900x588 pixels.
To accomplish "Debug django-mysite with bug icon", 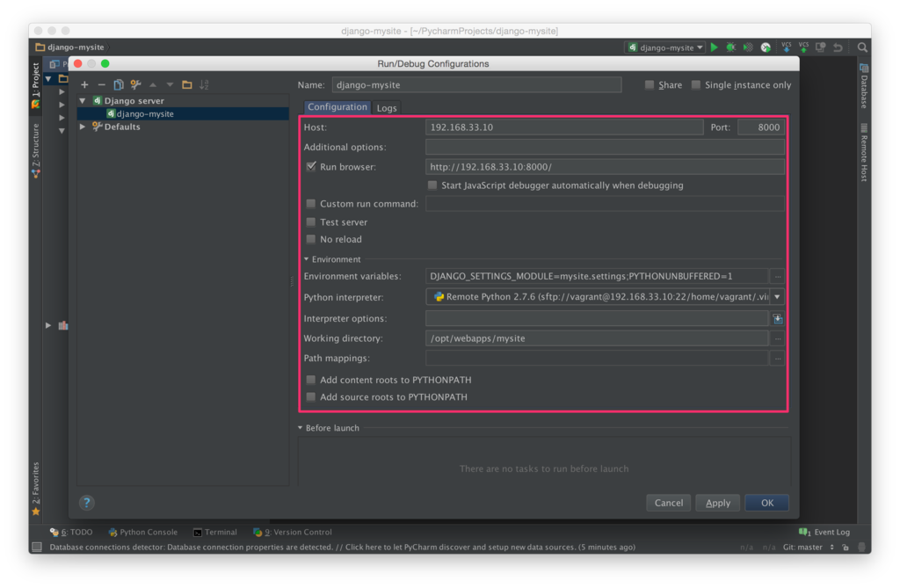I will [x=731, y=47].
